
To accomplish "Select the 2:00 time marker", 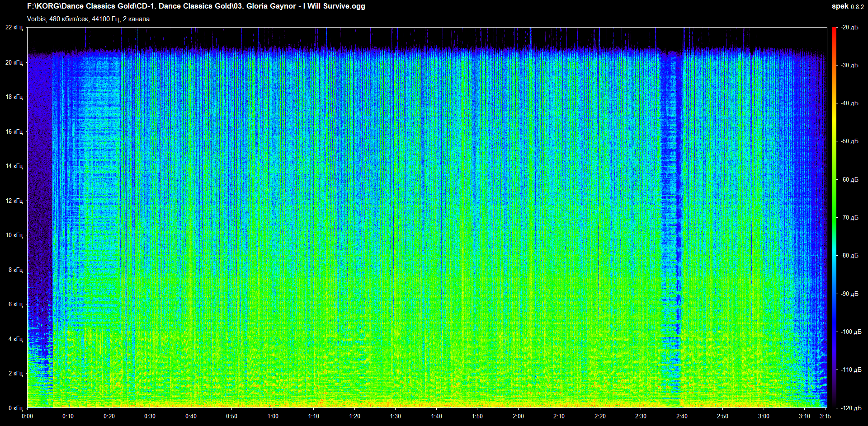I will point(518,416).
